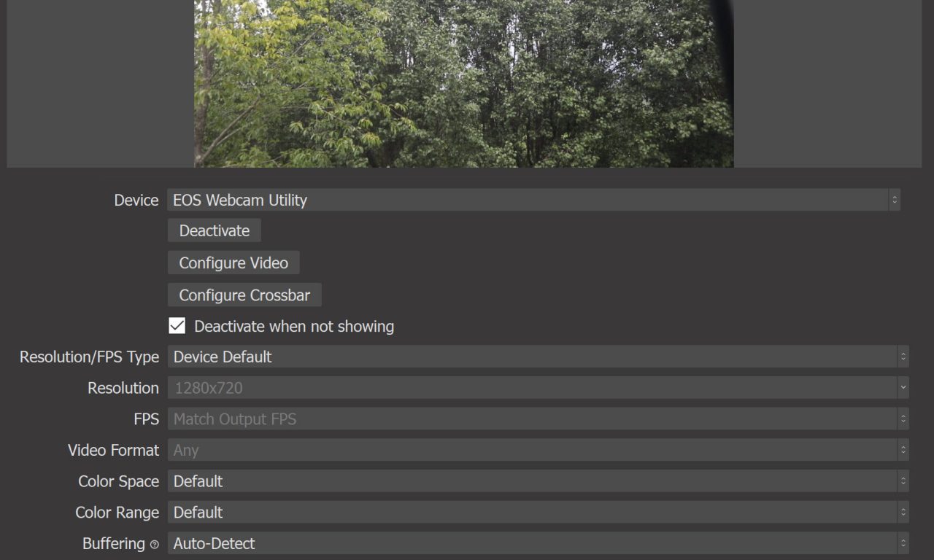The width and height of the screenshot is (934, 560).
Task: Click arrows icon on Resolution/FPS Type field
Action: point(903,357)
